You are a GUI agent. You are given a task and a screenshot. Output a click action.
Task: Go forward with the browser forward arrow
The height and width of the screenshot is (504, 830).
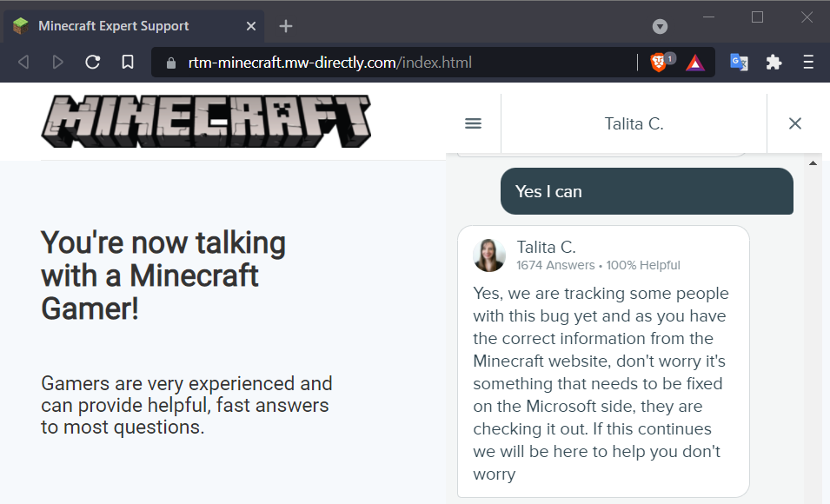[x=57, y=63]
